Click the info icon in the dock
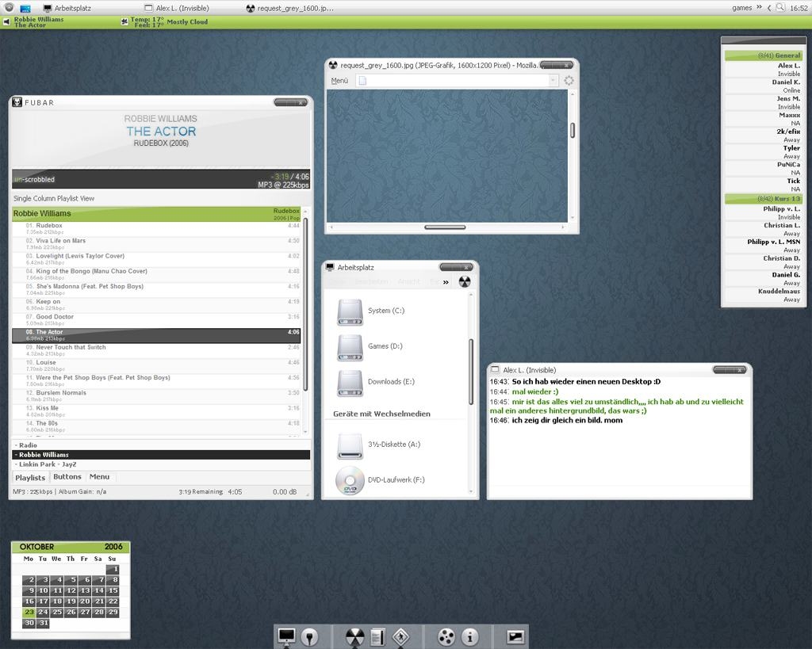This screenshot has height=649, width=812. click(470, 636)
